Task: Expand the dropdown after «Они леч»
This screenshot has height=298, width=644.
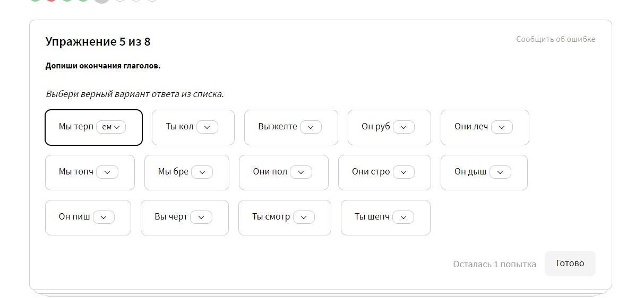Action: 502,127
